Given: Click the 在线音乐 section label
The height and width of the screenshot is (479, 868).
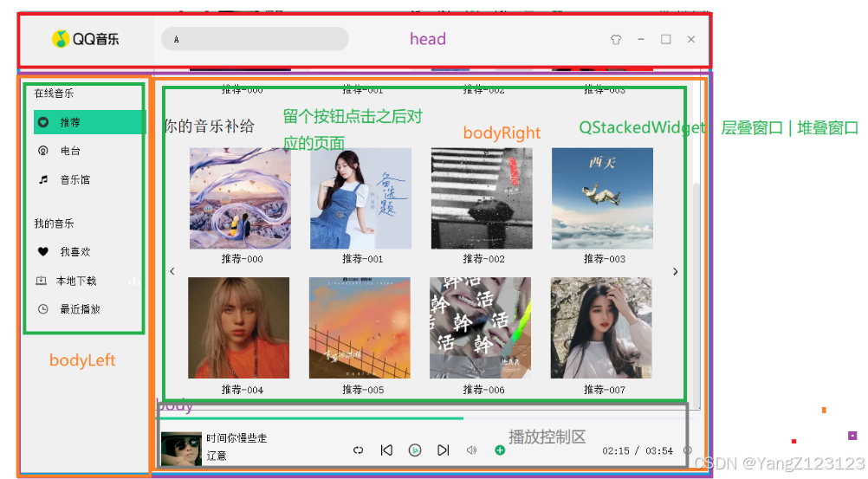Looking at the screenshot, I should click(x=54, y=93).
